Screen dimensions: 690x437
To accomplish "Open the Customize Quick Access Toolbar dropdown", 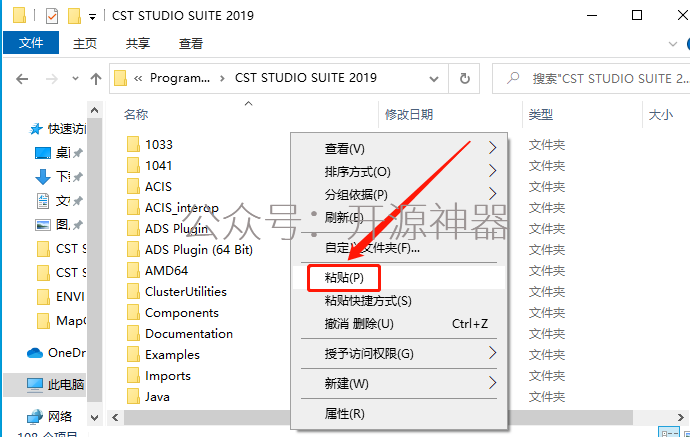I will click(92, 17).
